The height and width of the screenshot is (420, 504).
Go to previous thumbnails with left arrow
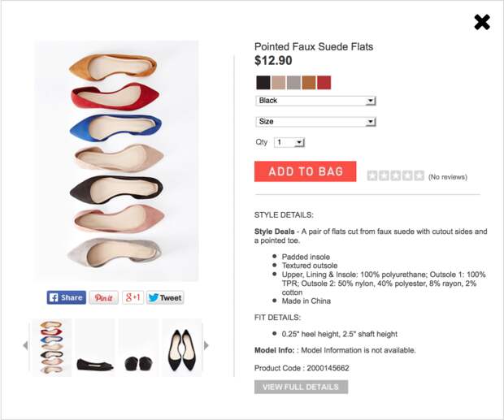pyautogui.click(x=25, y=346)
